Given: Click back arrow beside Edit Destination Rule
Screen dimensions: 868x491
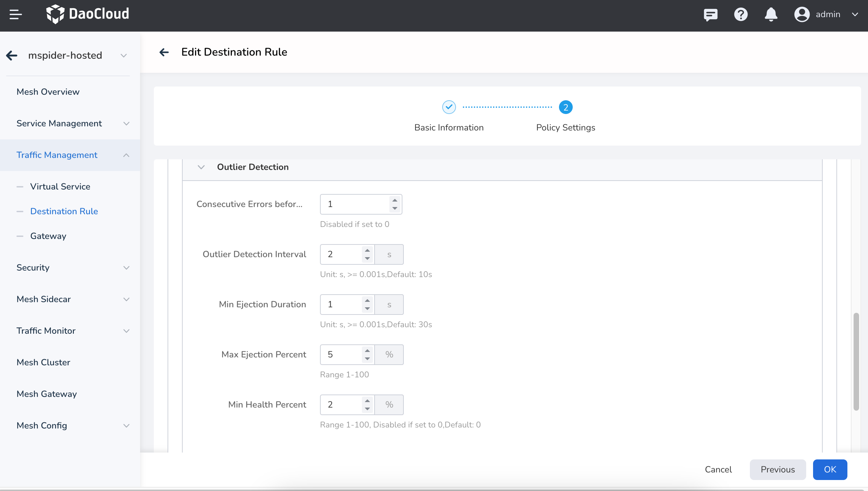Looking at the screenshot, I should 164,52.
